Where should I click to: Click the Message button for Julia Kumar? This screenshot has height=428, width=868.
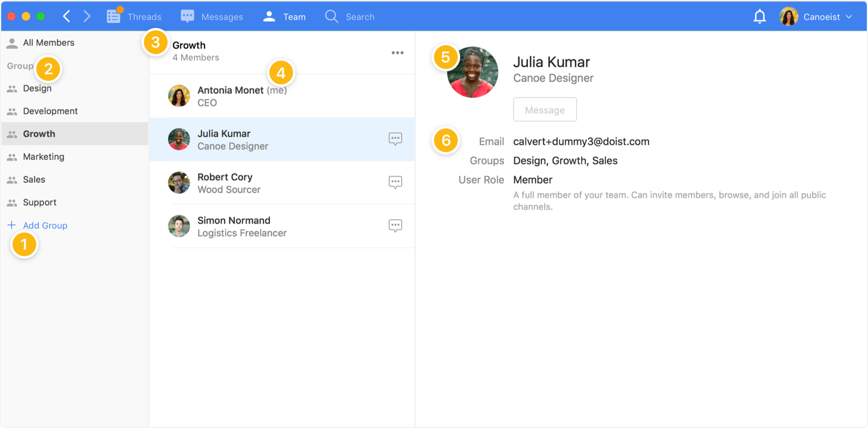point(545,110)
